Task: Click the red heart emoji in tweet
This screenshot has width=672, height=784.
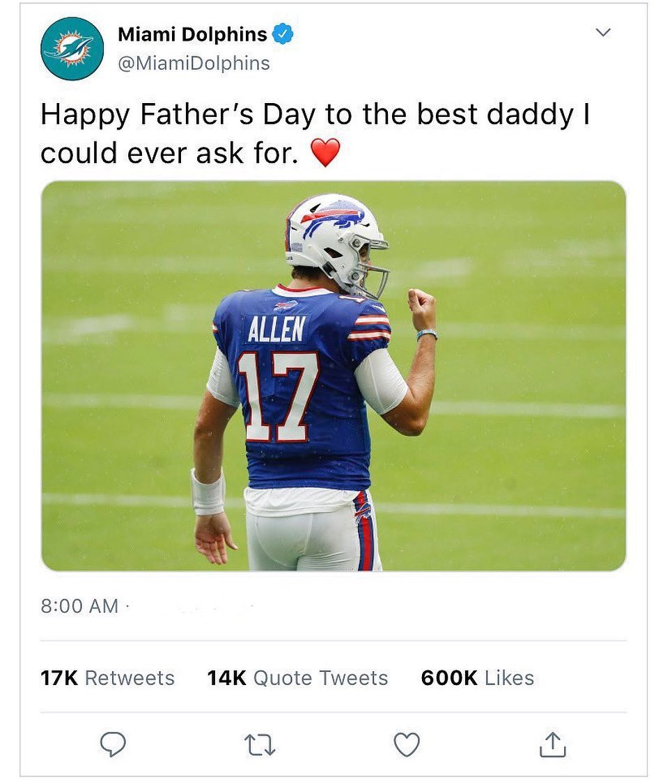Action: pos(325,152)
